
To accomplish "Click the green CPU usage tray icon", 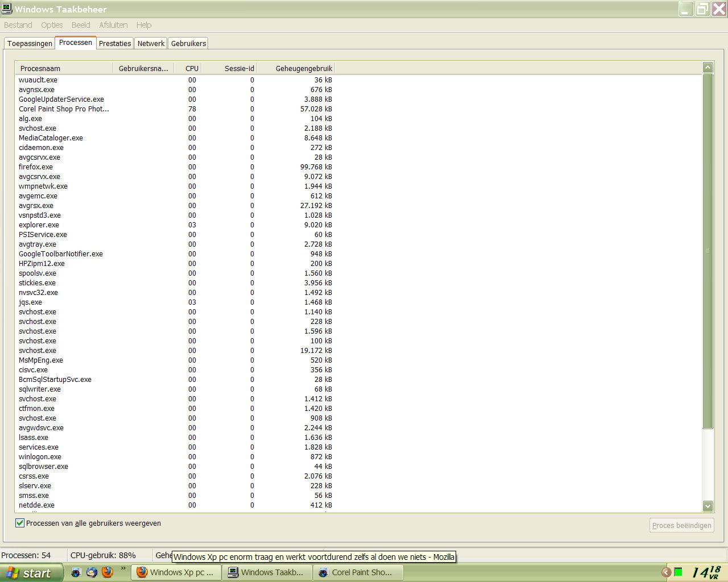I will pyautogui.click(x=678, y=572).
